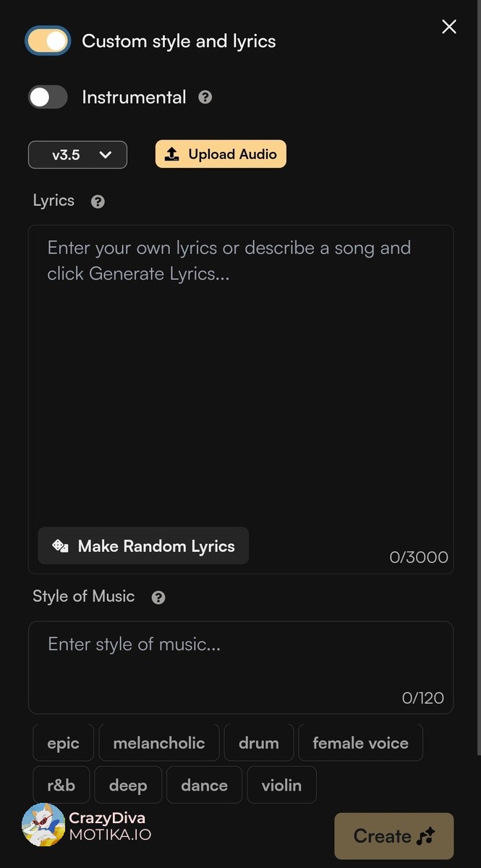Click Make Random Lyrics button
The image size is (481, 868).
143,546
